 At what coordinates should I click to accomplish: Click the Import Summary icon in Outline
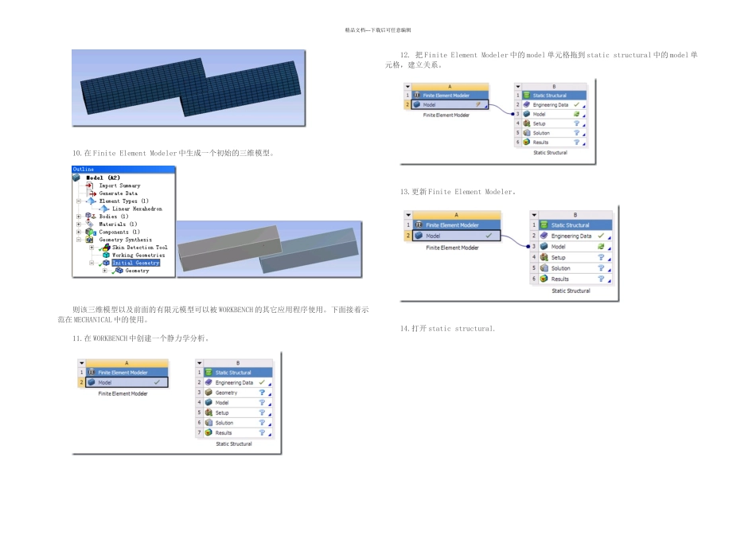(90, 185)
